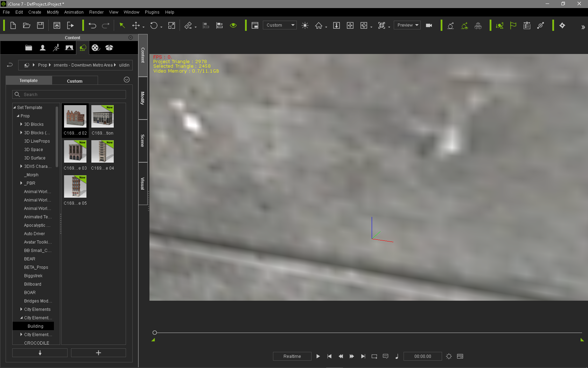Image resolution: width=588 pixels, height=368 pixels.
Task: Open the Animation tab icon in Content
Action: 56,48
